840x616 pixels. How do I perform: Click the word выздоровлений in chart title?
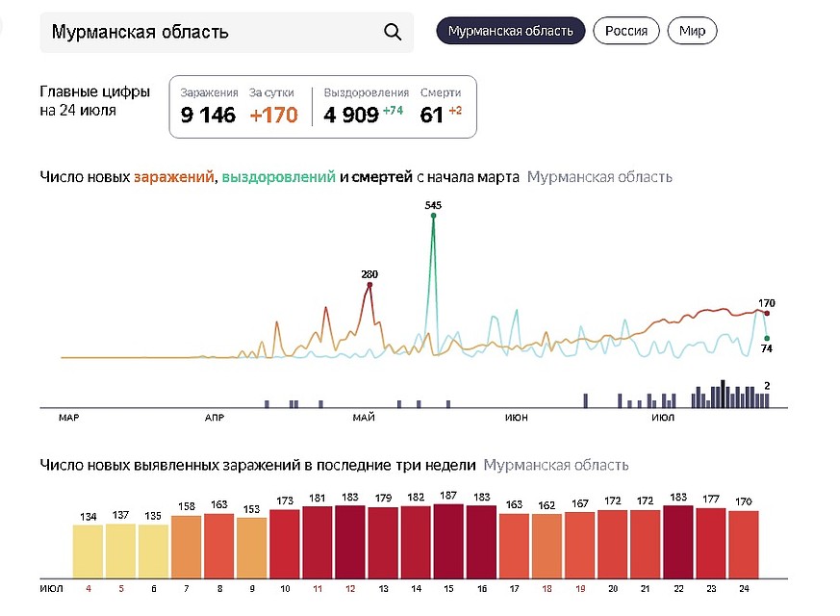[279, 177]
